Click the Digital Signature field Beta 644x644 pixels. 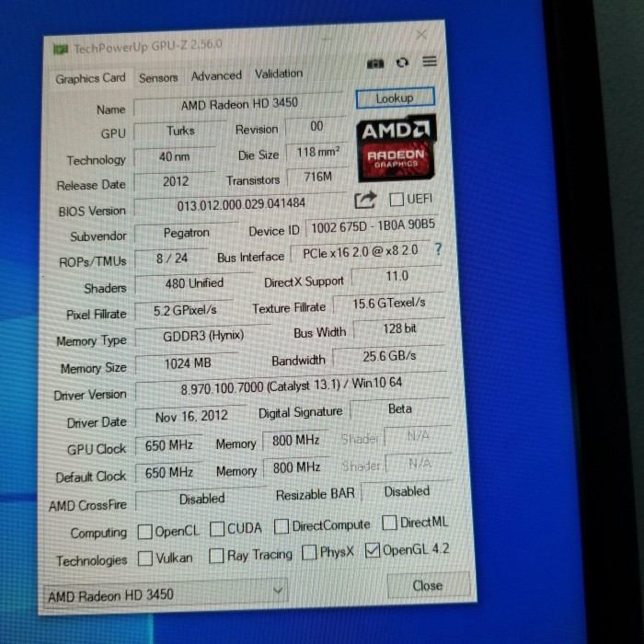(x=399, y=409)
